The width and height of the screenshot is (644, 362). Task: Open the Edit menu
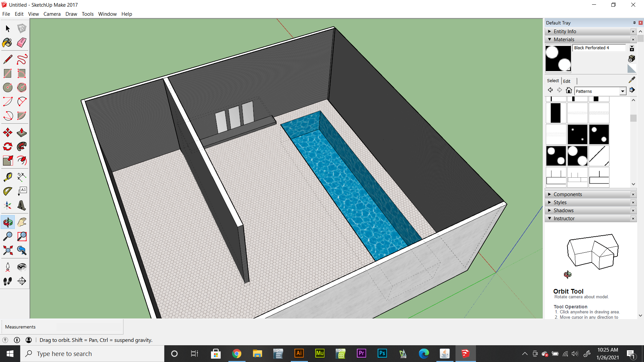pos(19,14)
